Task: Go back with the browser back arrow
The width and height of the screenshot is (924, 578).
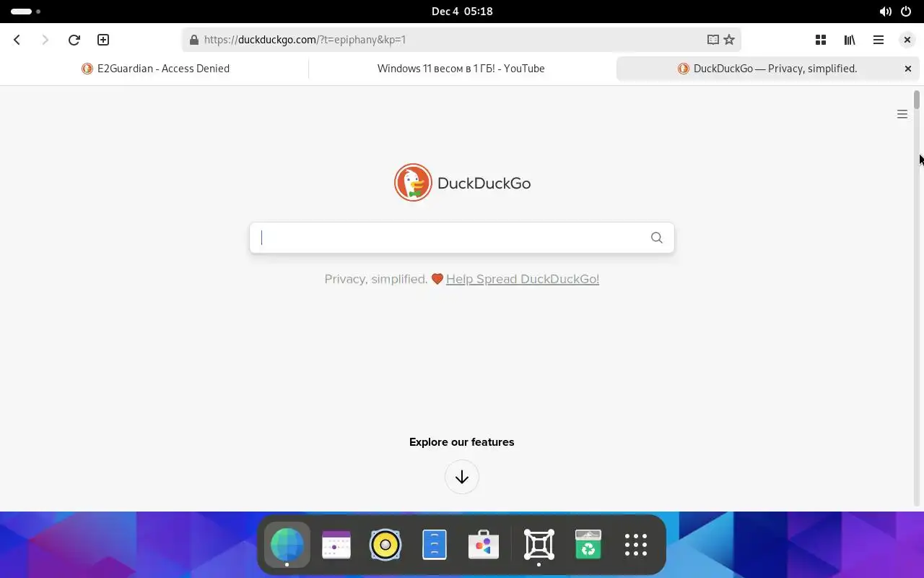Action: pyautogui.click(x=17, y=40)
